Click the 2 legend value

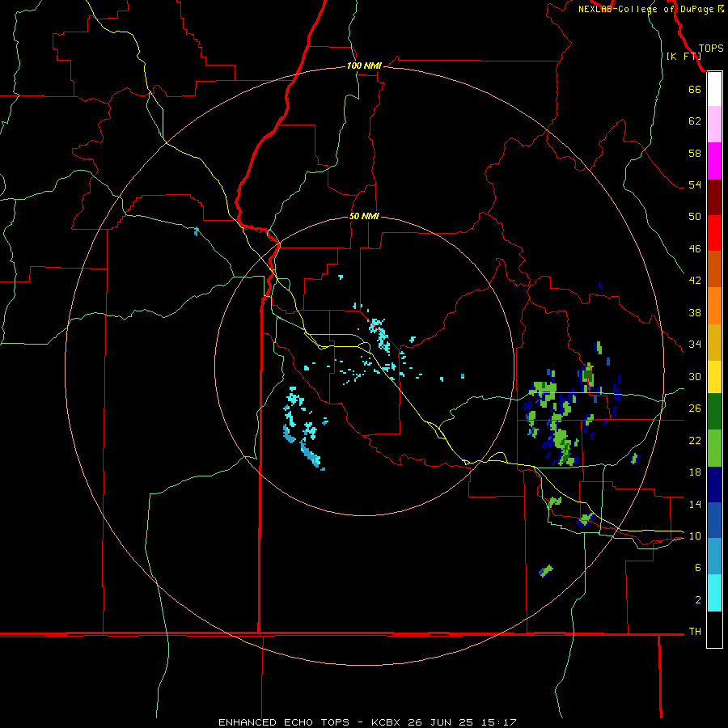tap(698, 600)
